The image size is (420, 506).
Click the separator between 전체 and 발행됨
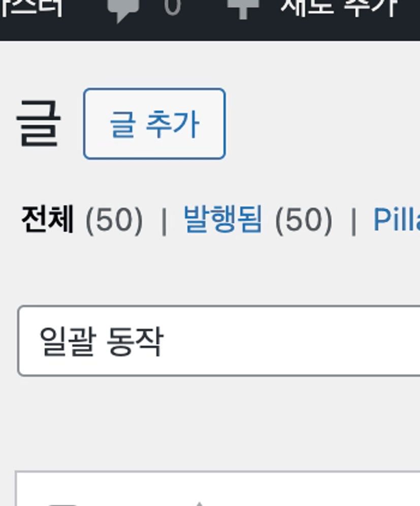[164, 221]
